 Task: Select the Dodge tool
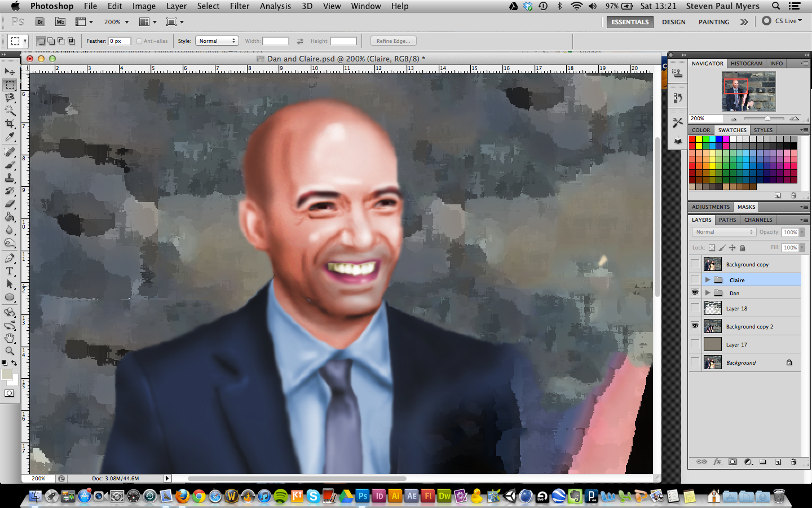pos(10,243)
